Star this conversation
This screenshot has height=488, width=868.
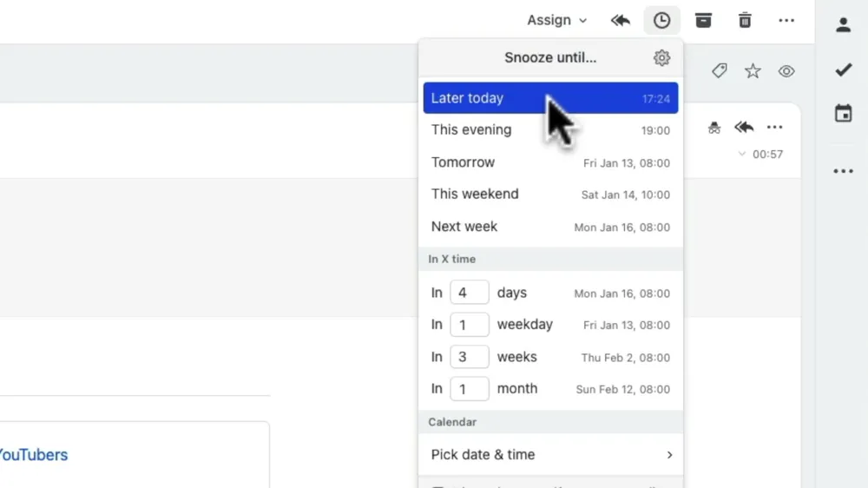point(753,71)
